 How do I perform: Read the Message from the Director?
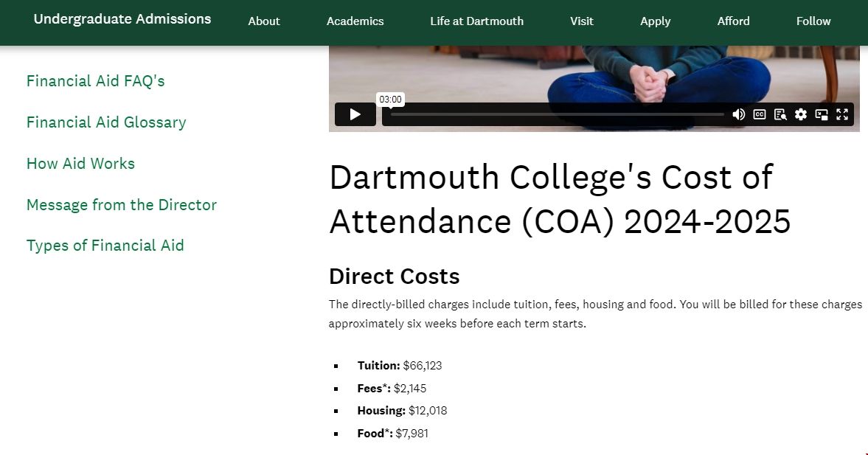click(122, 205)
